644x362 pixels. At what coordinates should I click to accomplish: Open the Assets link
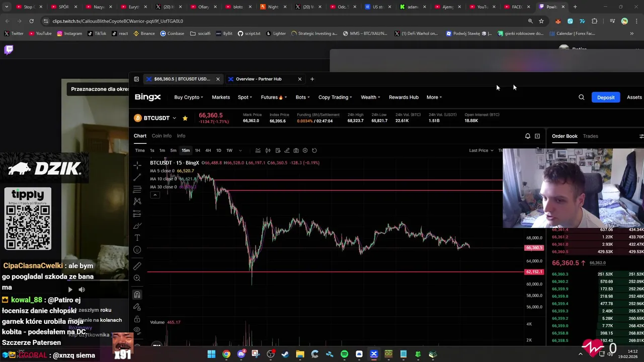(x=634, y=97)
